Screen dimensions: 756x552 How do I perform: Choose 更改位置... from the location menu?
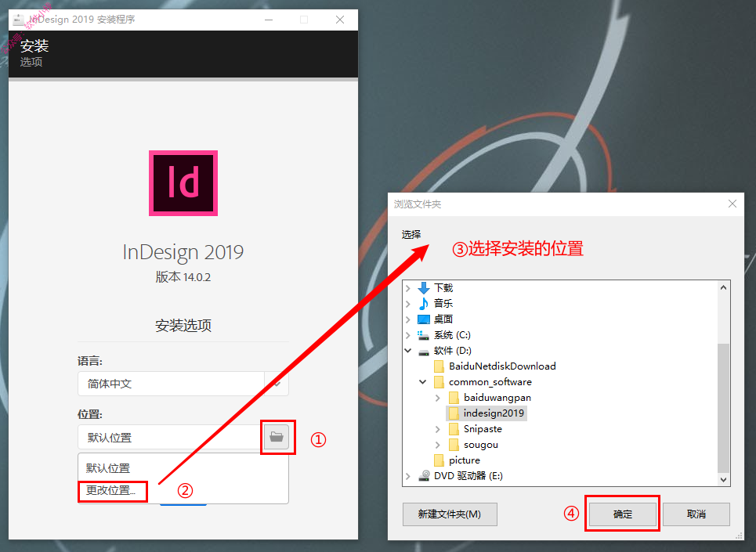tap(110, 490)
